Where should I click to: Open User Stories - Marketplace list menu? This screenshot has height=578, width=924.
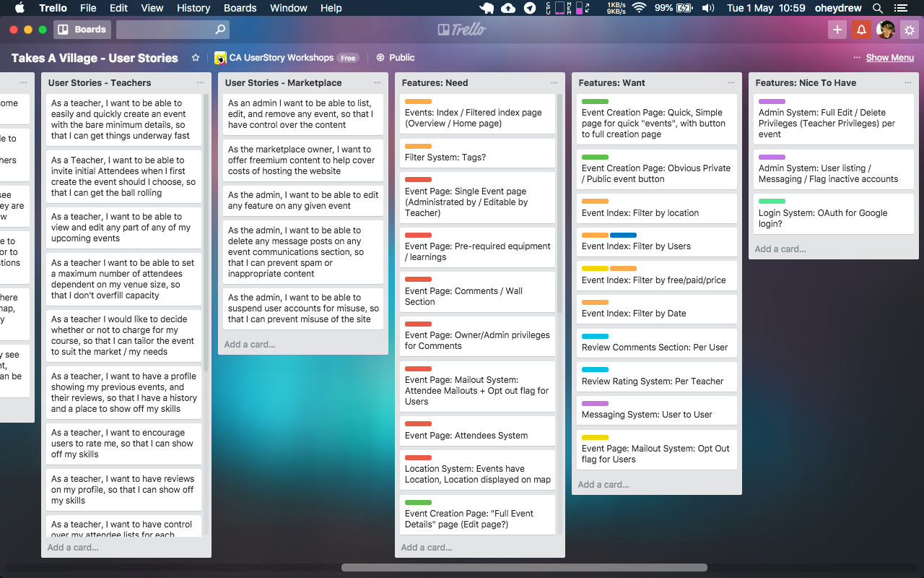tap(378, 83)
